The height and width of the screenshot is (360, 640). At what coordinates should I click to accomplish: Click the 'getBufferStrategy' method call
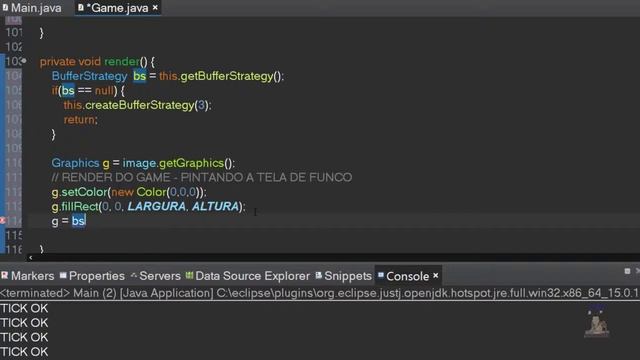pyautogui.click(x=227, y=76)
